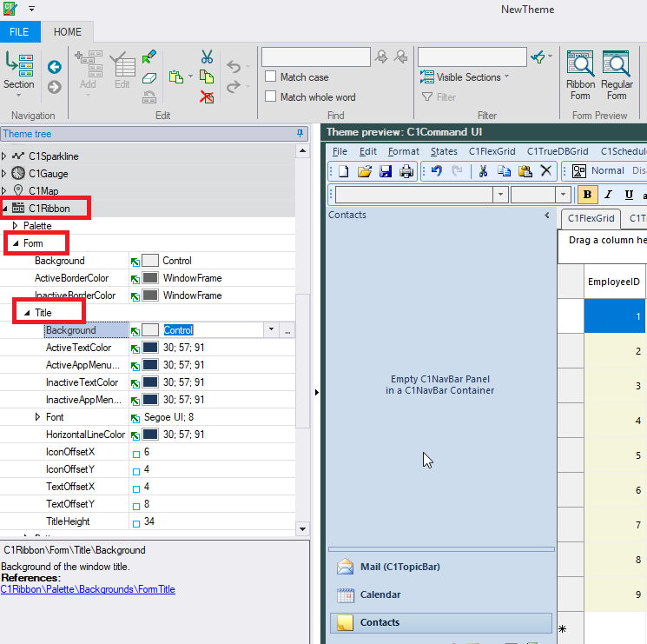Screen dimensions: 647x644
Task: Open the FILE tab
Action: coord(19,32)
